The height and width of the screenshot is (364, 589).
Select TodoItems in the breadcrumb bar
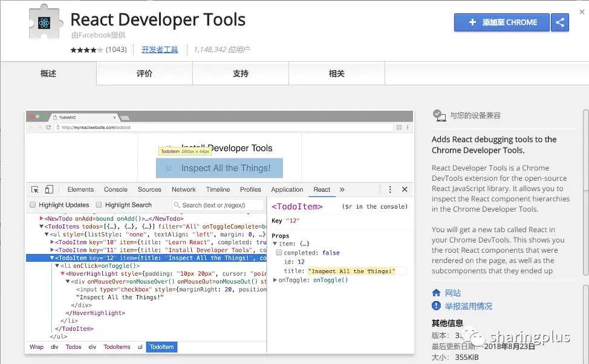pos(117,346)
